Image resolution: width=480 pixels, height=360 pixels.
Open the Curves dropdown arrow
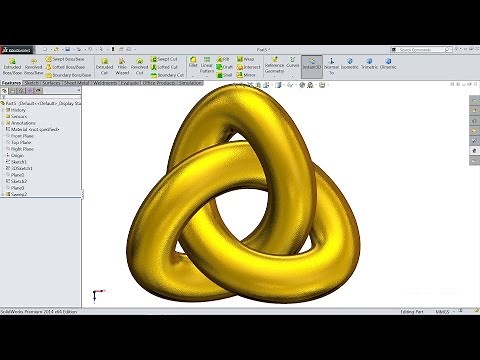pos(293,76)
